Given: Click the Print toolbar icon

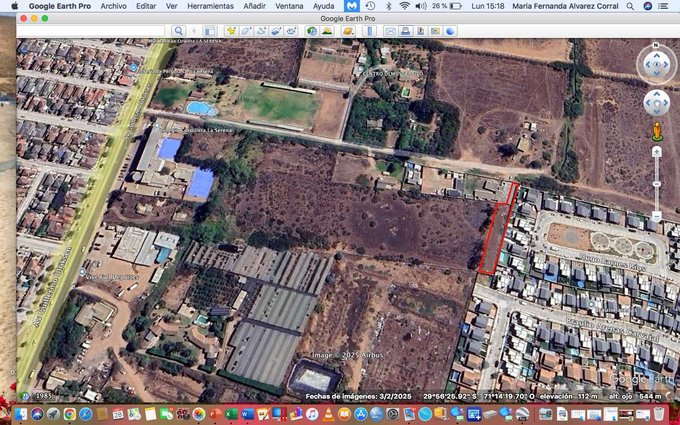Looking at the screenshot, I should click(405, 31).
